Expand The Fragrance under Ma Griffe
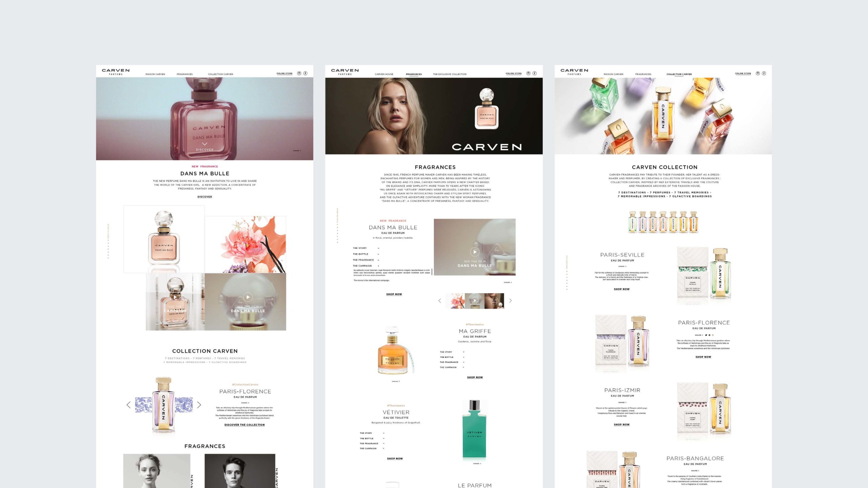 tap(452, 362)
